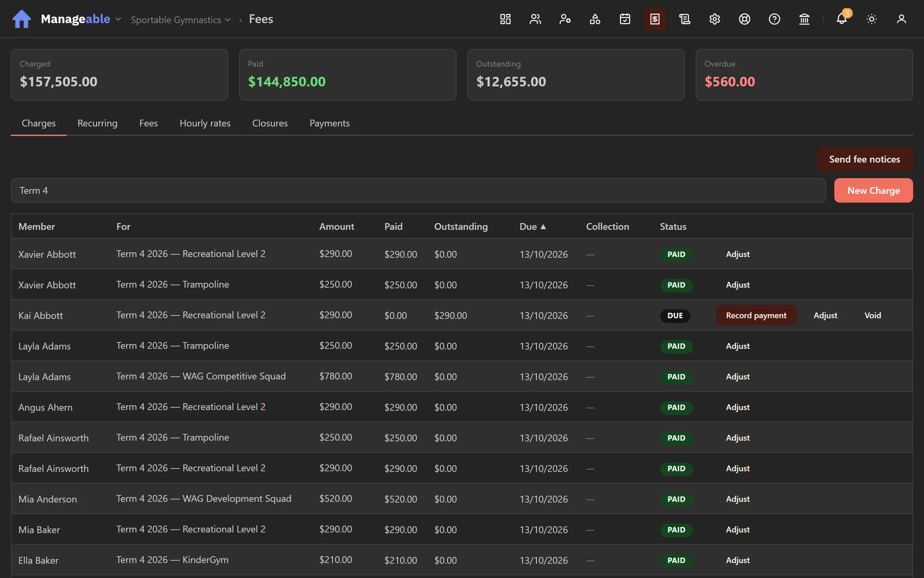Open the notifications bell
924x578 pixels.
pos(842,19)
